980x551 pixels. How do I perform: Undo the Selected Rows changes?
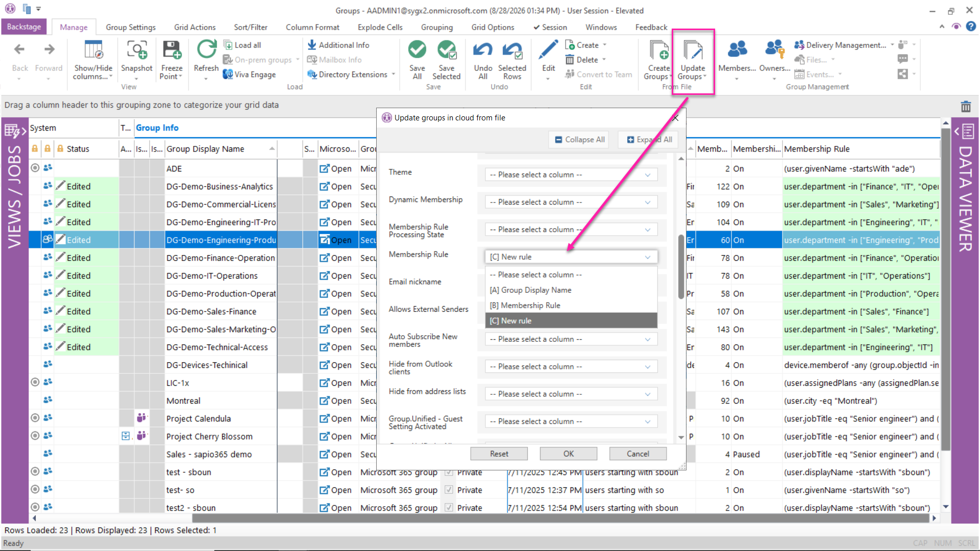[512, 60]
